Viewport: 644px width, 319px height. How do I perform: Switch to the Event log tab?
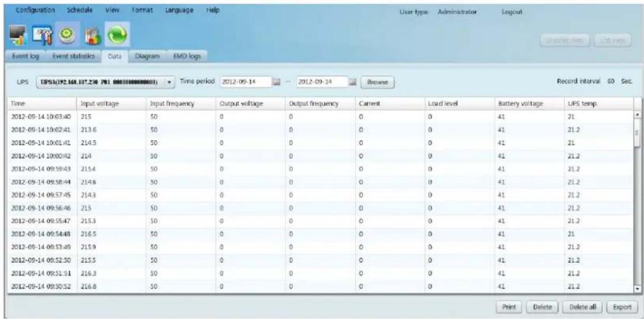coord(25,57)
